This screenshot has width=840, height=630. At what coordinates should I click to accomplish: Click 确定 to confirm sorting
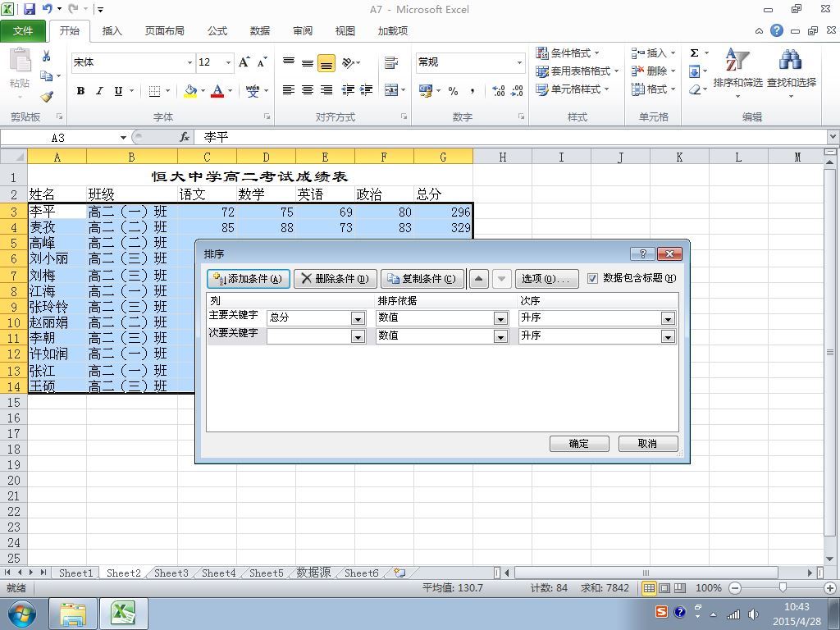pos(579,444)
